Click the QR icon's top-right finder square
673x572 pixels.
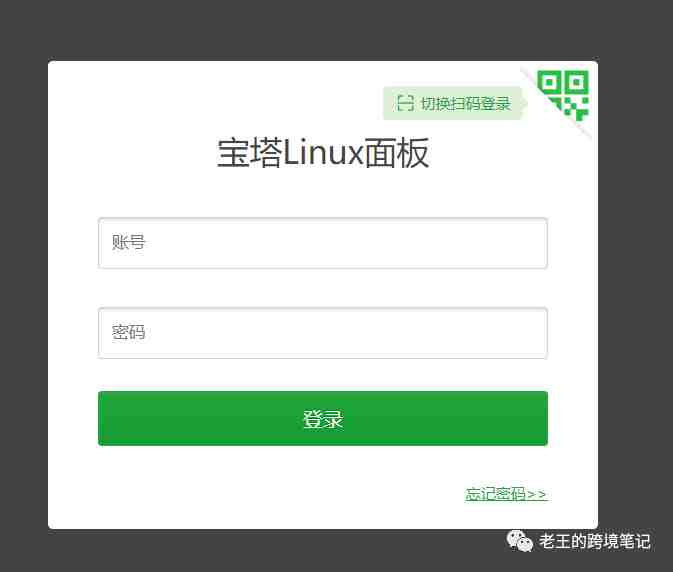coord(576,82)
